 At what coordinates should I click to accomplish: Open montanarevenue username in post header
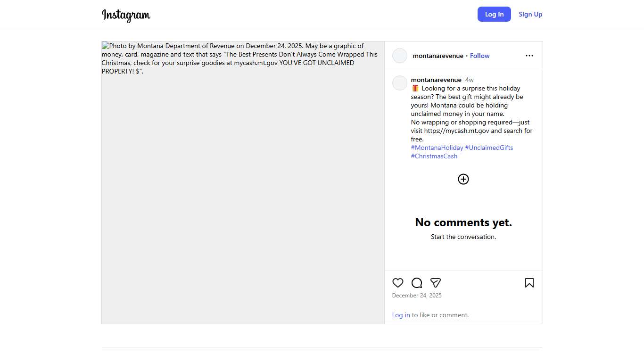click(x=438, y=56)
